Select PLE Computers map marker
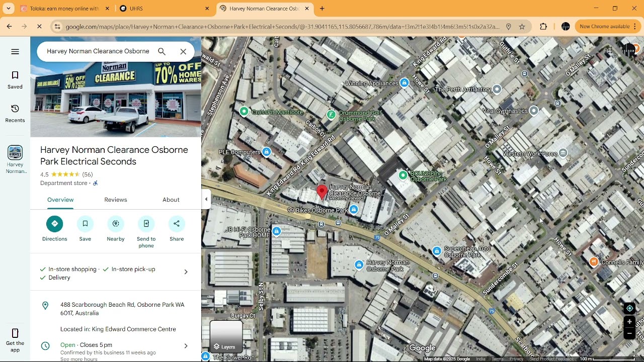 [x=267, y=152]
